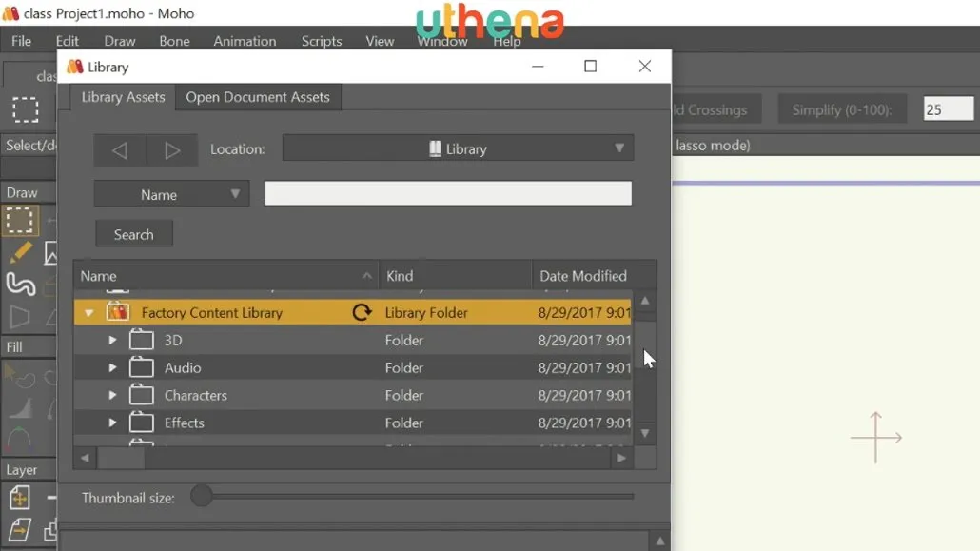Image resolution: width=980 pixels, height=551 pixels.
Task: Click the Library back navigation arrow
Action: coord(120,150)
